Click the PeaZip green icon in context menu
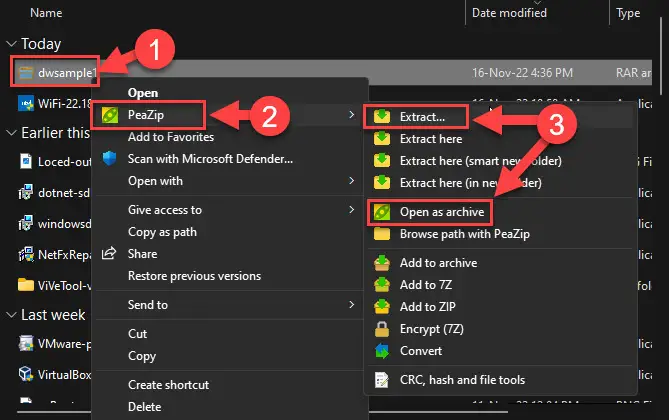The height and width of the screenshot is (420, 669). pos(110,115)
